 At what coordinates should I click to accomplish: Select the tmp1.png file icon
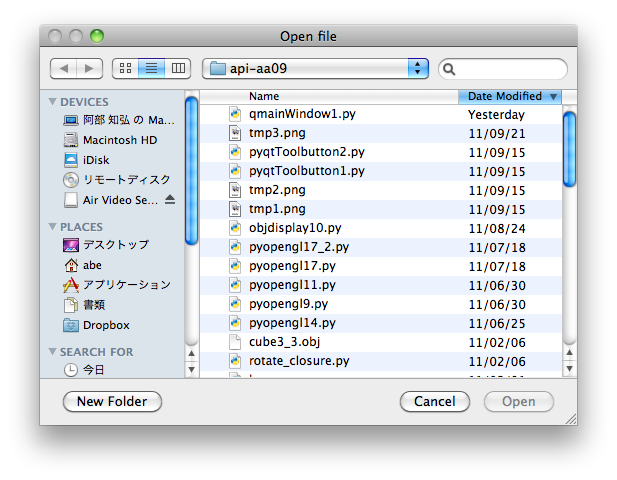click(235, 209)
